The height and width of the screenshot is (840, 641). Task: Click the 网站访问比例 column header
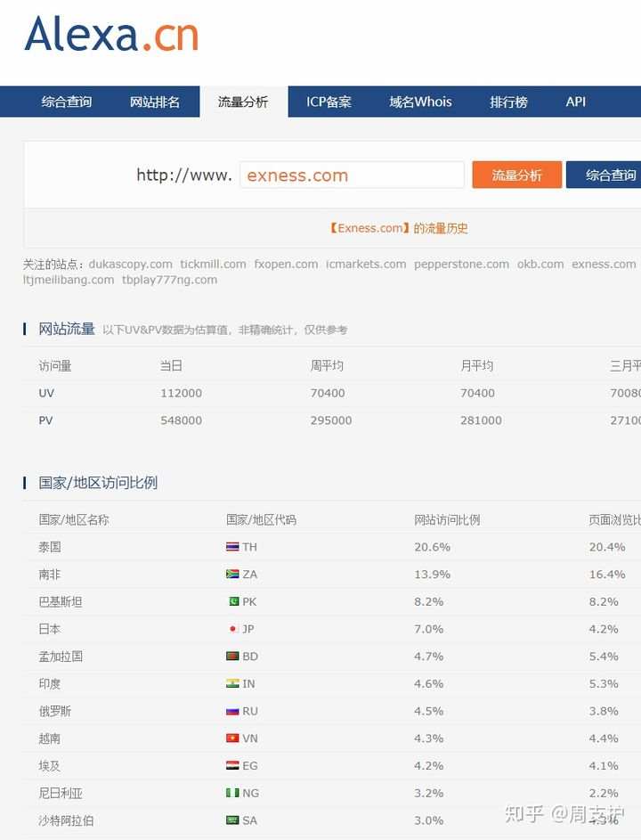(447, 519)
